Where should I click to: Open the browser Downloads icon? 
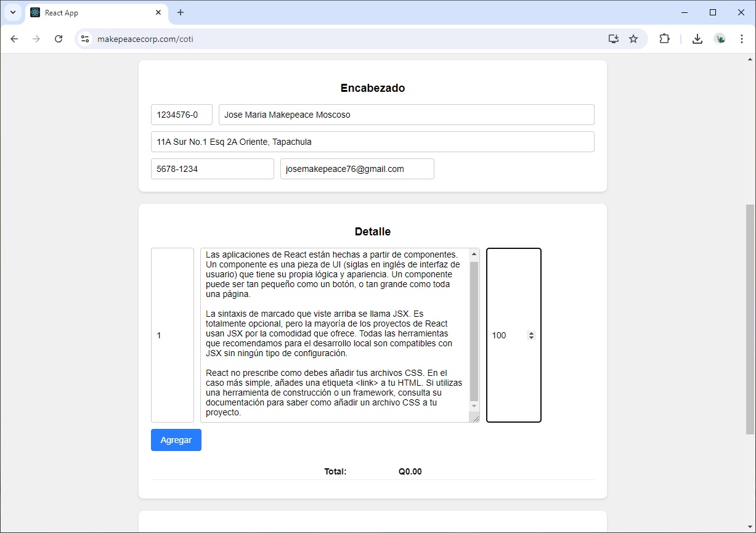(697, 39)
